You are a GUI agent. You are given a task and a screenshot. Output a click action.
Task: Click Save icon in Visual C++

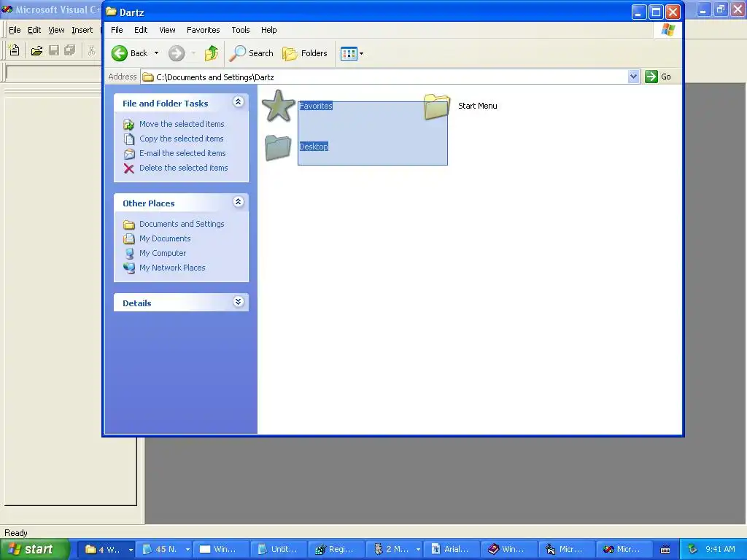click(54, 50)
